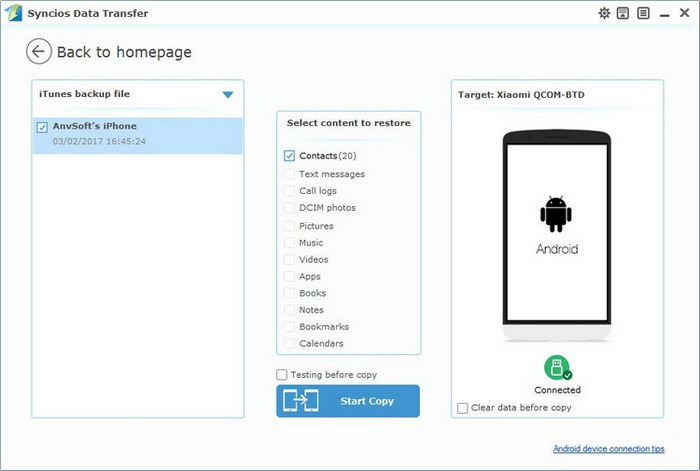Click the title bar save-screen icon
The height and width of the screenshot is (471, 700).
(623, 13)
